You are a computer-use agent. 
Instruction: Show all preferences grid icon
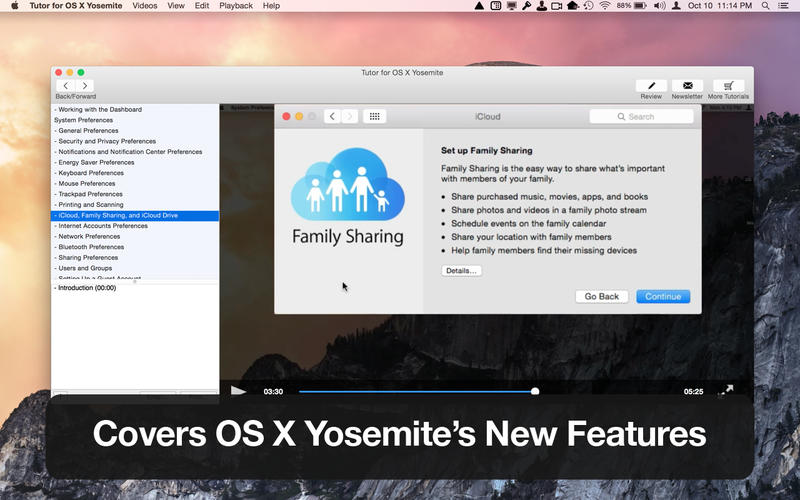(374, 116)
